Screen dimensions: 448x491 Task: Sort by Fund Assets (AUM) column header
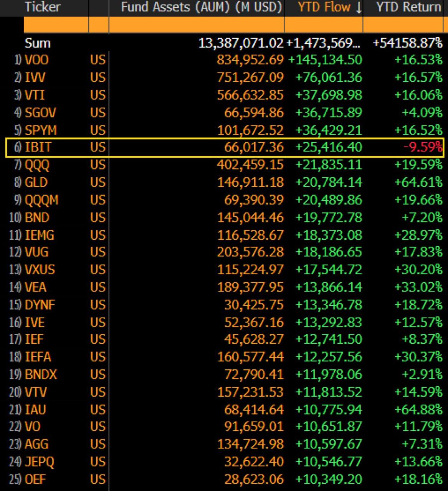(201, 7)
